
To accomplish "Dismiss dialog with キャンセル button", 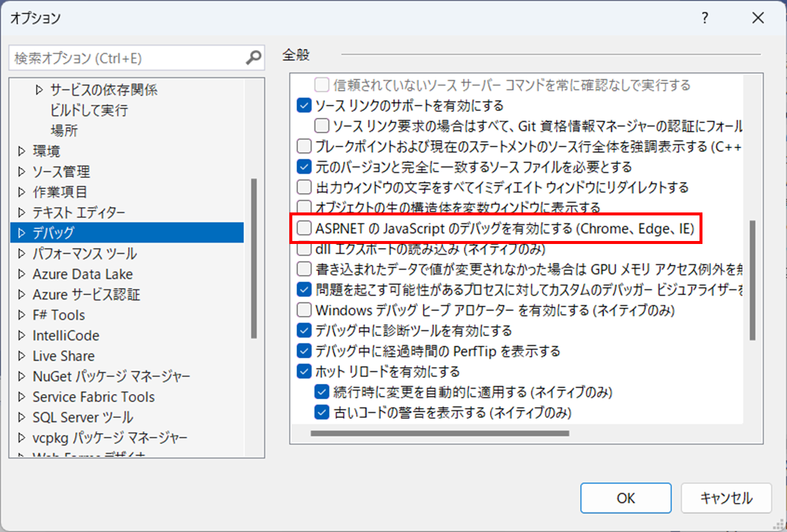I will click(x=726, y=498).
